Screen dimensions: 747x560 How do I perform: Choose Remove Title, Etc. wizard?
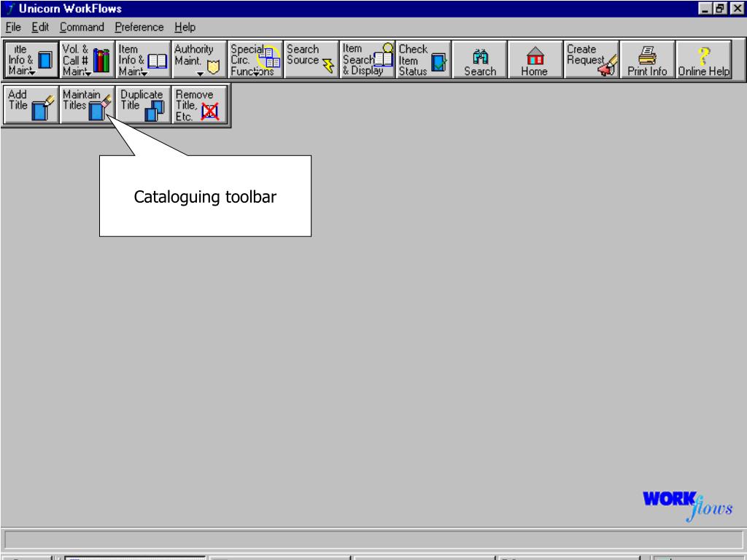click(x=199, y=105)
